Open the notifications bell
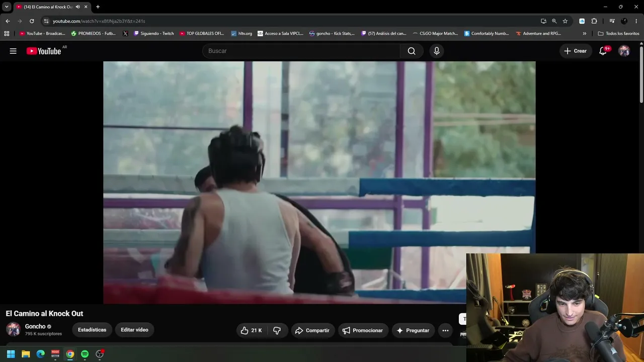Viewport: 644px width, 362px height. tap(603, 51)
